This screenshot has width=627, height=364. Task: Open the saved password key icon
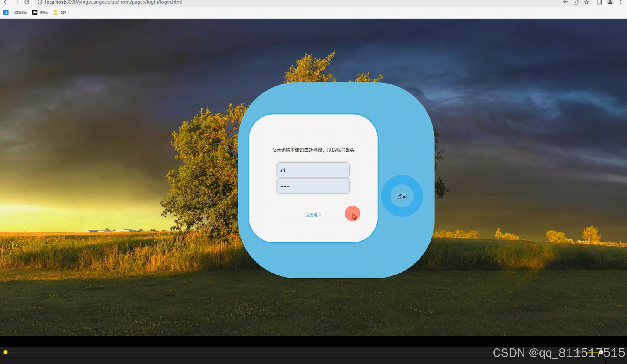click(x=565, y=2)
